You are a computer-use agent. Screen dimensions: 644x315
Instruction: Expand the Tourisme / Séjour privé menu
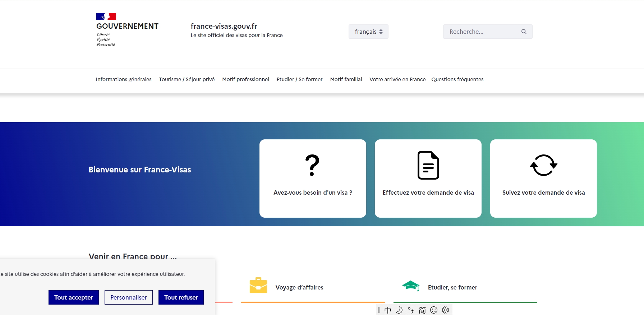point(187,79)
